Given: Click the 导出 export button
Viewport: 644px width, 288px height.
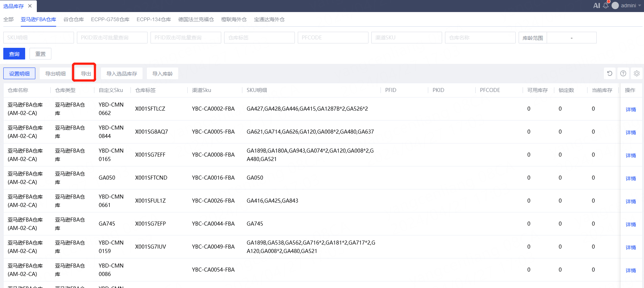Looking at the screenshot, I should point(86,73).
